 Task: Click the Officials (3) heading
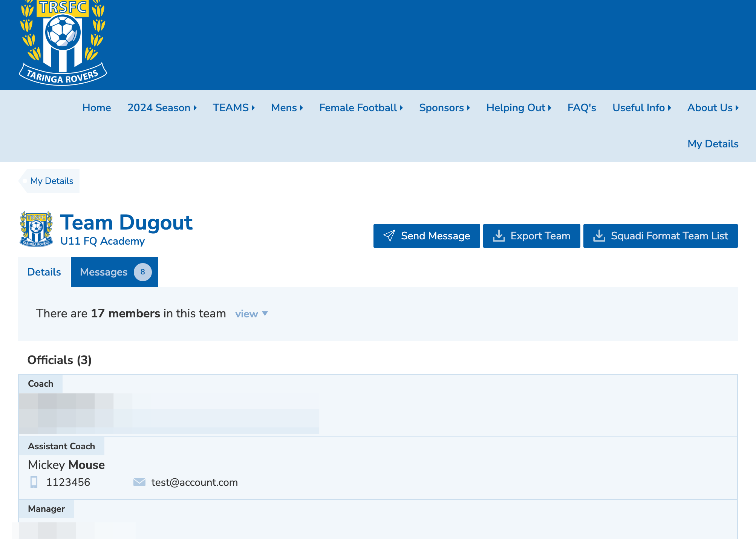click(x=60, y=360)
